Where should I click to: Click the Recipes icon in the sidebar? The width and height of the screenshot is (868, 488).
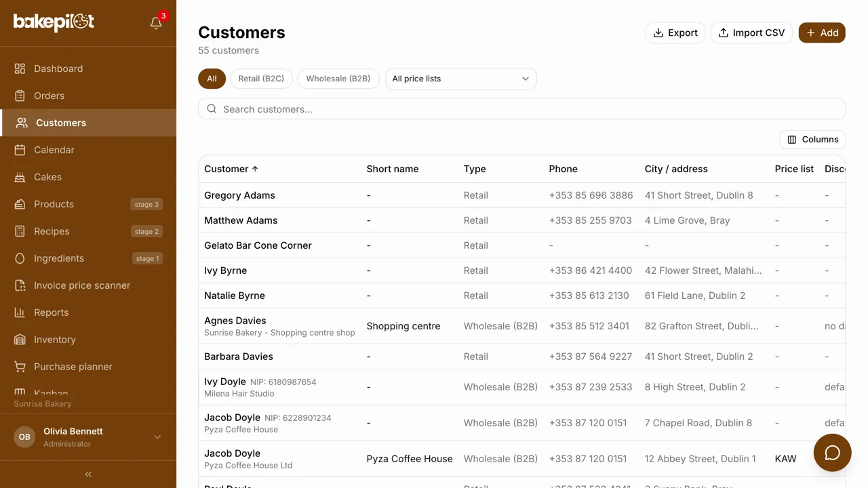click(20, 231)
